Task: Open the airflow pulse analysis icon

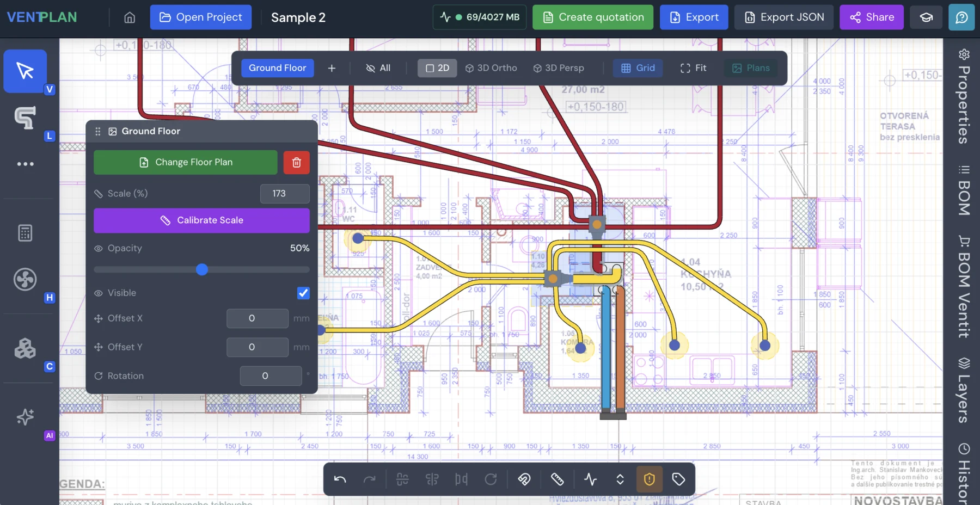Action: pyautogui.click(x=591, y=479)
